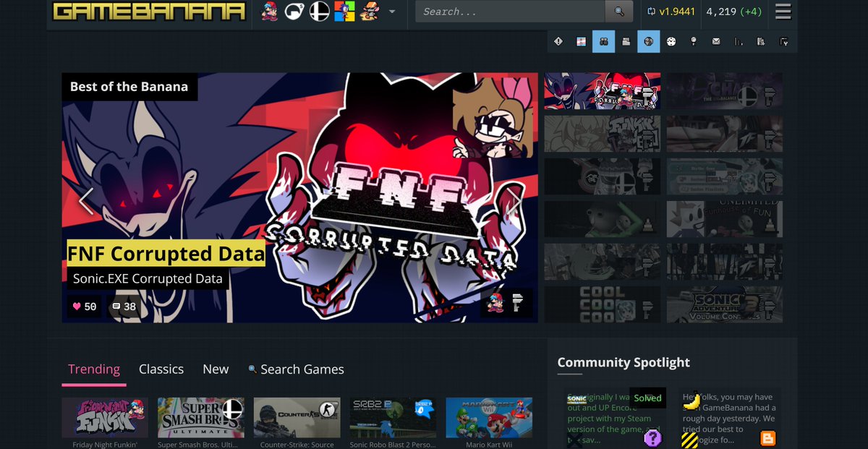This screenshot has width=868, height=449.
Task: Open the 'Hey folks' GameBanana blog post
Action: click(x=730, y=418)
